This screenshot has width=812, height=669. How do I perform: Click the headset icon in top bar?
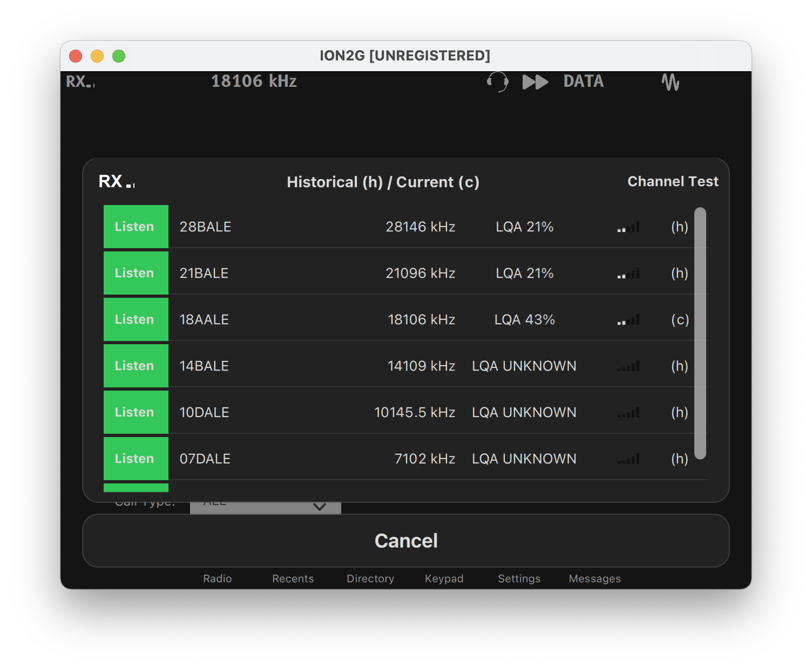pyautogui.click(x=497, y=82)
